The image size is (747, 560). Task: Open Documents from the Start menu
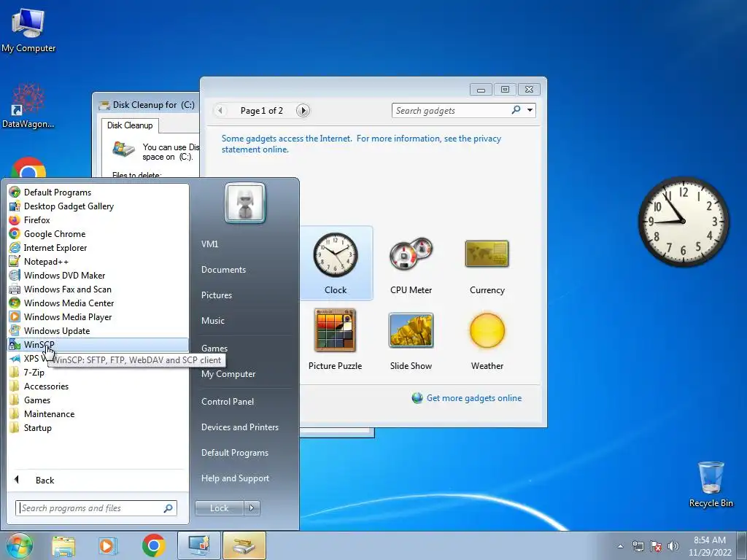(223, 270)
